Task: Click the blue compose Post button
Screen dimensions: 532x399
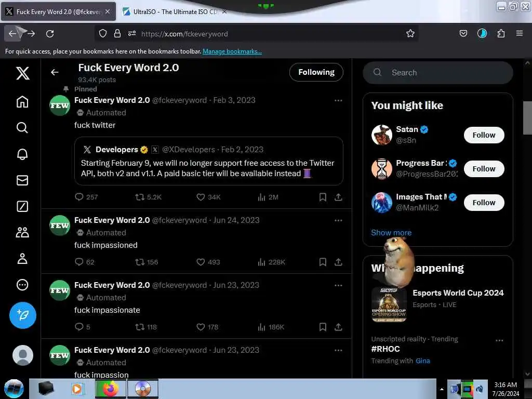Action: coord(23,315)
